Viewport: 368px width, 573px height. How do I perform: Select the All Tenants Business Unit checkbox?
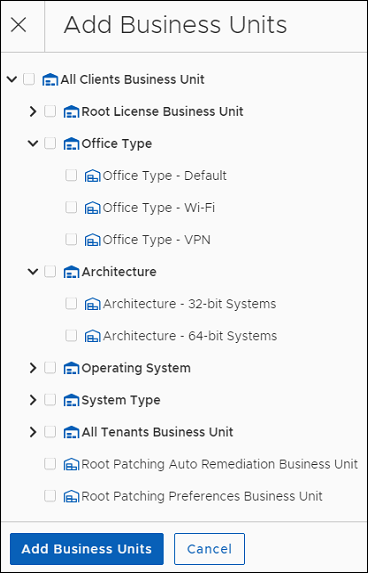pyautogui.click(x=50, y=432)
